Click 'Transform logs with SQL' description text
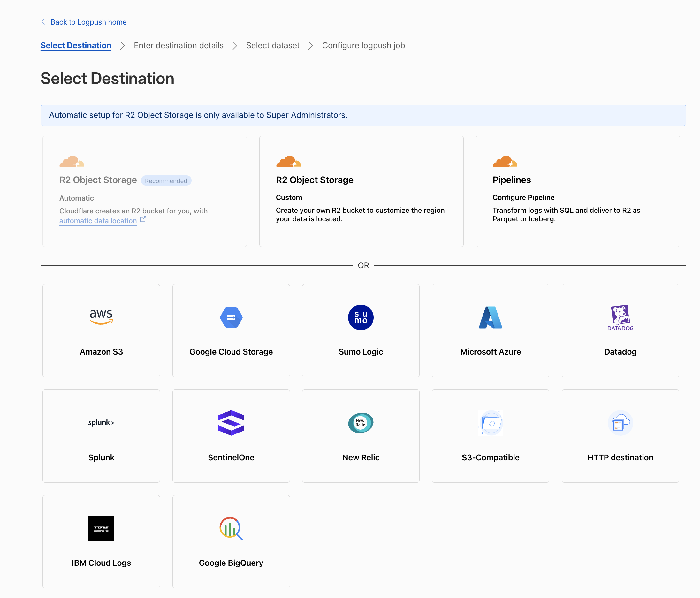Image resolution: width=700 pixels, height=598 pixels. (x=566, y=215)
